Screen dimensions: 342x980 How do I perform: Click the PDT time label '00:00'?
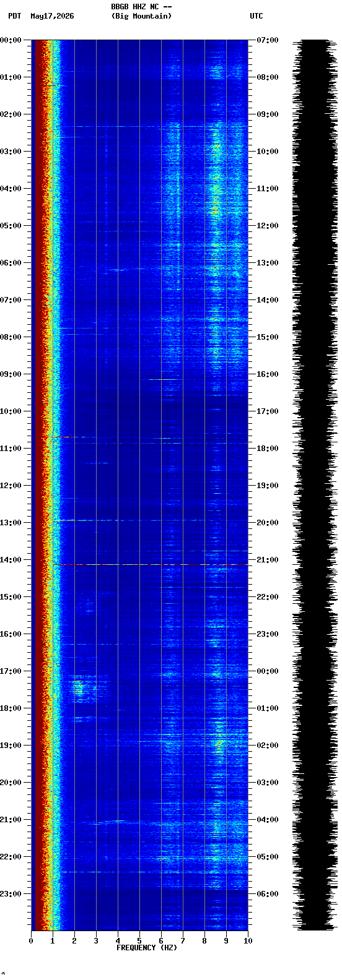(x=11, y=40)
